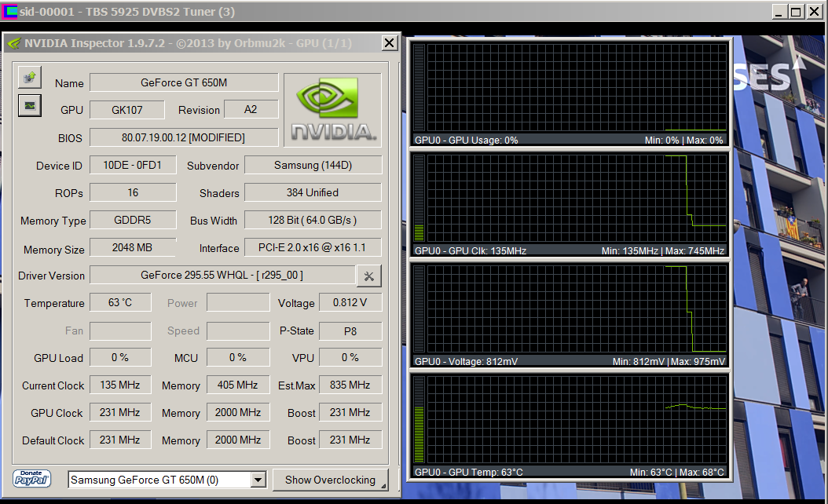
Task: Click the NVIDIA Inspector title bar icon
Action: coord(13,43)
